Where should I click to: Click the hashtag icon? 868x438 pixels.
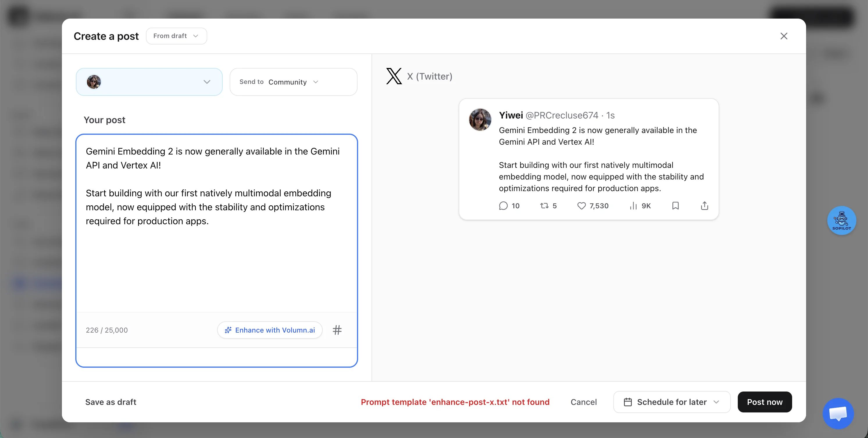pyautogui.click(x=337, y=330)
